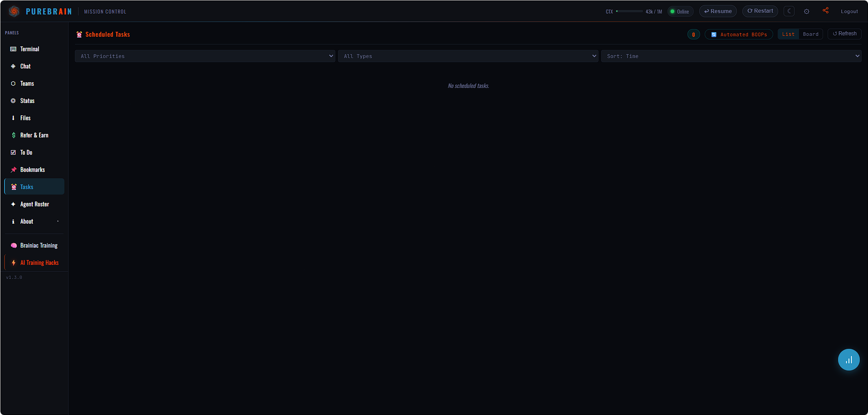
Task: Log out via Logout link
Action: (849, 11)
